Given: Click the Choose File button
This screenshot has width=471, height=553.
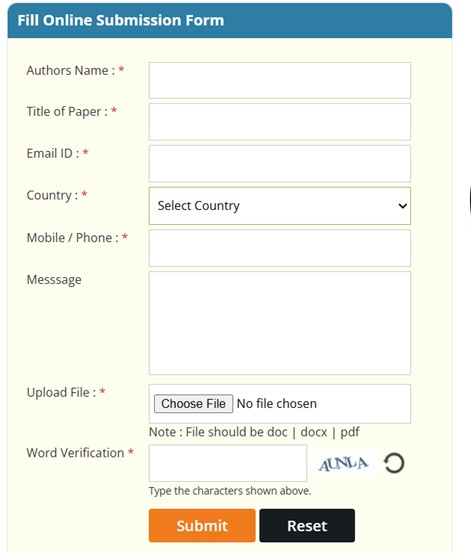Looking at the screenshot, I should 193,403.
